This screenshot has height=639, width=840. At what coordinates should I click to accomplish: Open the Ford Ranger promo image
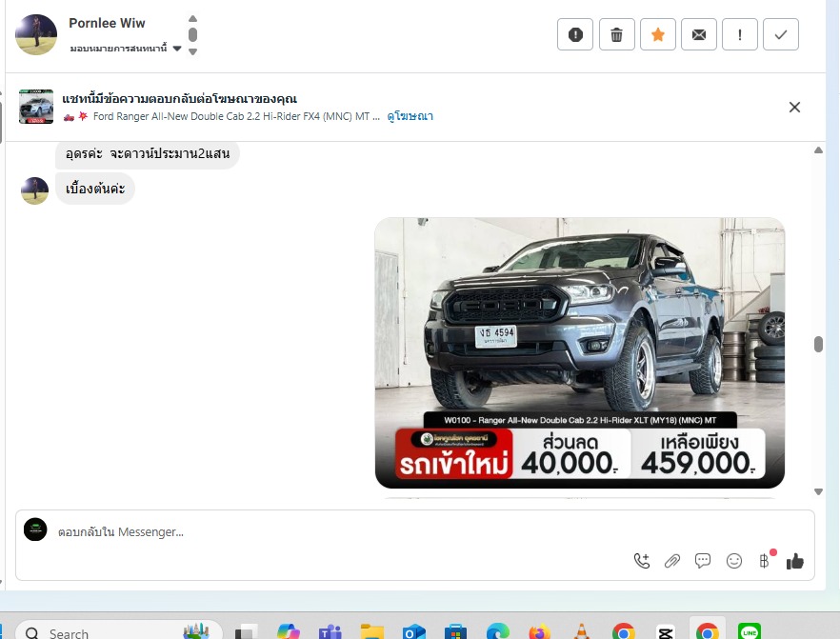click(x=579, y=352)
